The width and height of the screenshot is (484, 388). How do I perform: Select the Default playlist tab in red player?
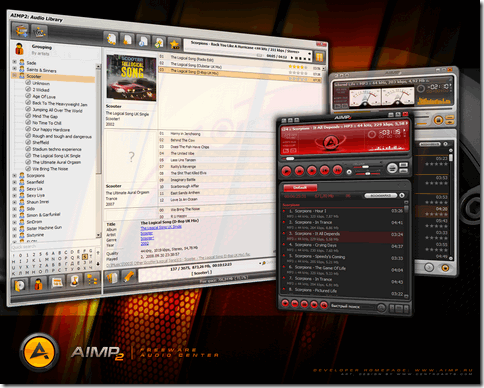(x=300, y=188)
